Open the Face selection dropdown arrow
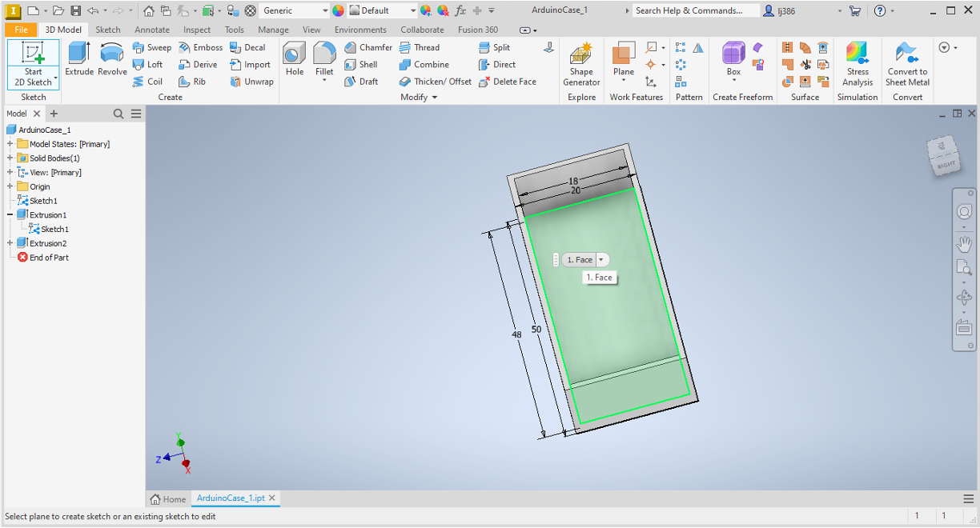Screen dimensions: 980x528 pyautogui.click(x=601, y=260)
